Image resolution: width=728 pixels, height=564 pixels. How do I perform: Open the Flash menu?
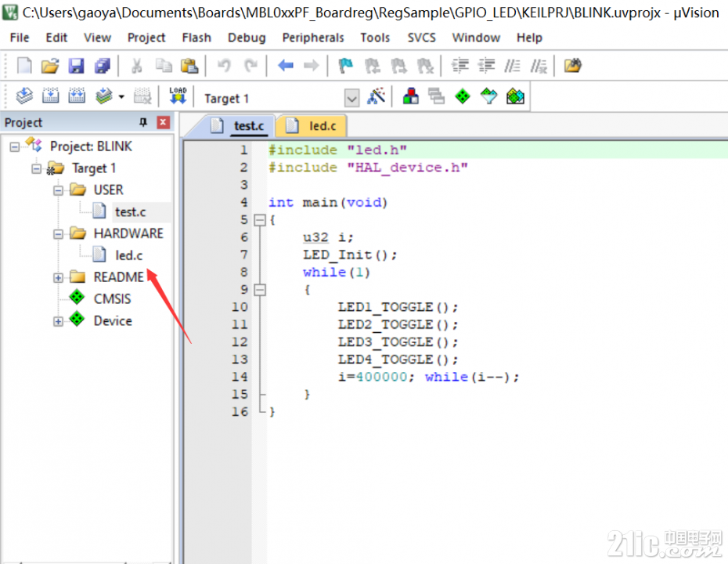pos(196,38)
